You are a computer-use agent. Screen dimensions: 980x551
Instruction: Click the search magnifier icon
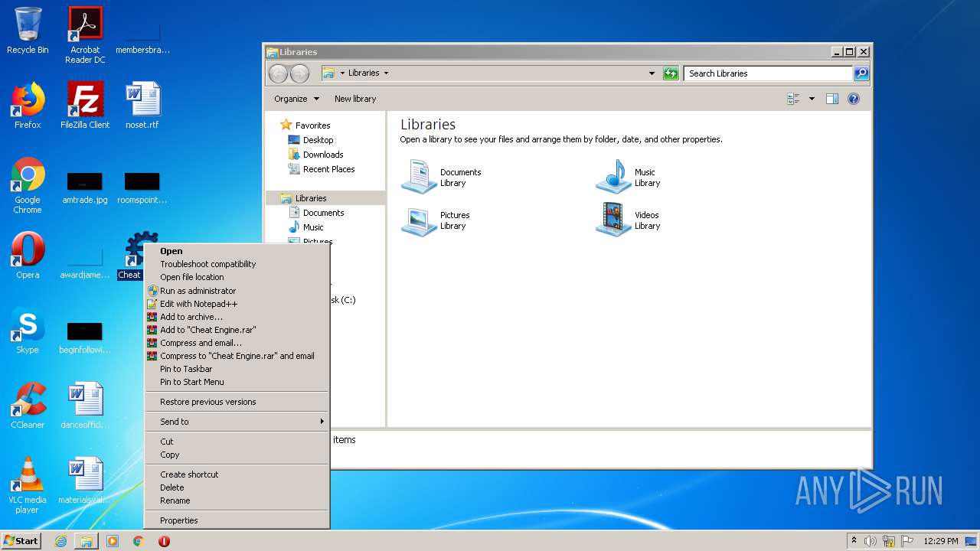tap(861, 73)
